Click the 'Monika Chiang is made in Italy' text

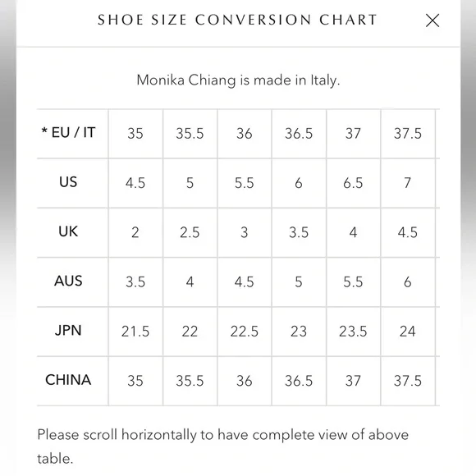point(238,80)
